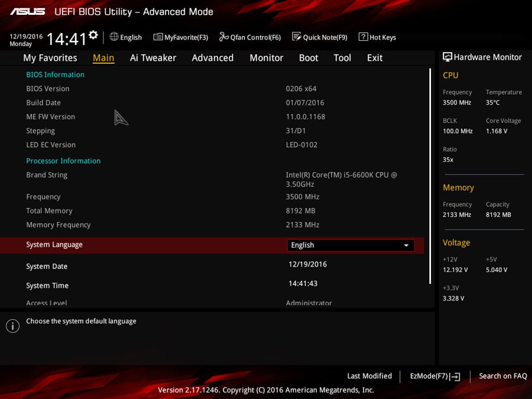Click the Quick Note notepad icon
532x399 pixels.
[296, 37]
